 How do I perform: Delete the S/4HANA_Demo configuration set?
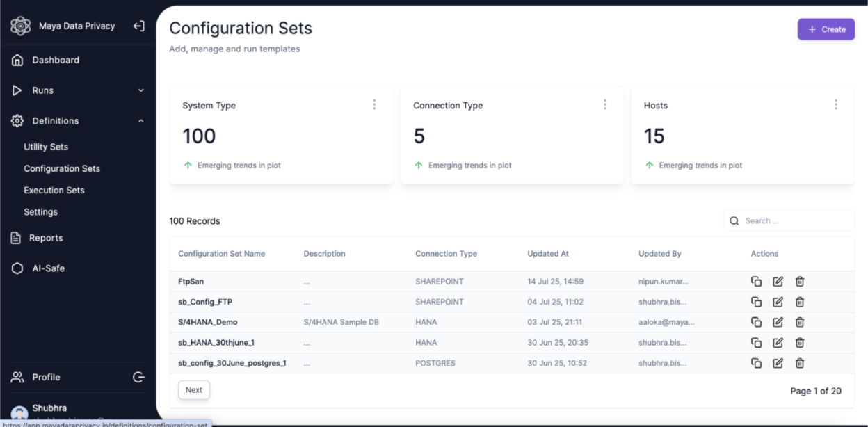[800, 322]
